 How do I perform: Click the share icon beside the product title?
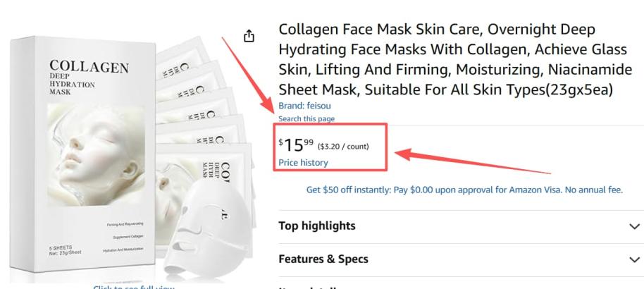[249, 36]
